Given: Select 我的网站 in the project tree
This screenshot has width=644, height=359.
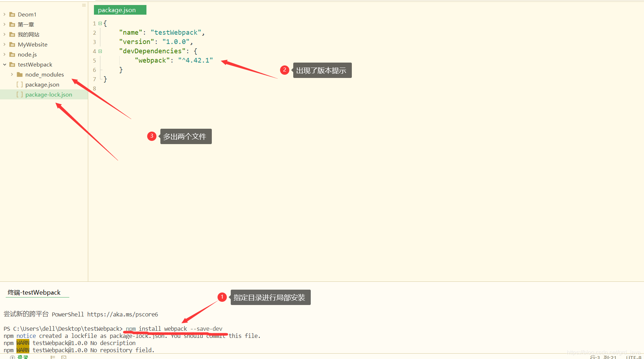Looking at the screenshot, I should point(29,34).
